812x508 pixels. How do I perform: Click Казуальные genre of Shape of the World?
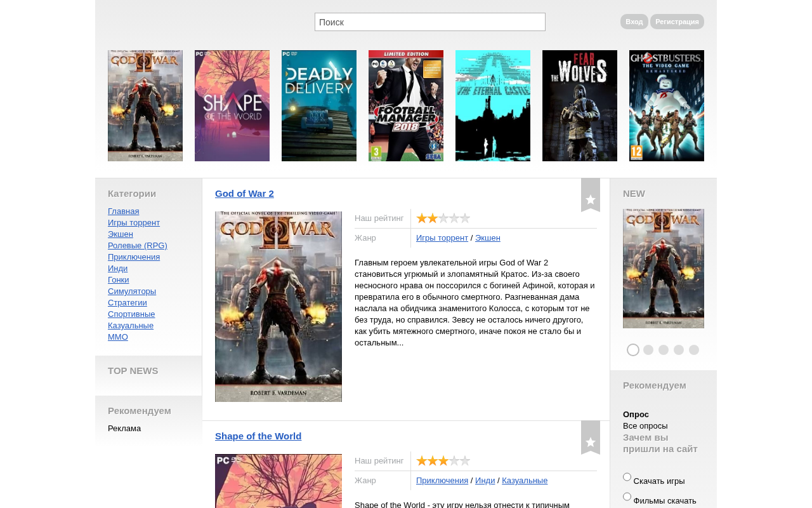tap(525, 481)
